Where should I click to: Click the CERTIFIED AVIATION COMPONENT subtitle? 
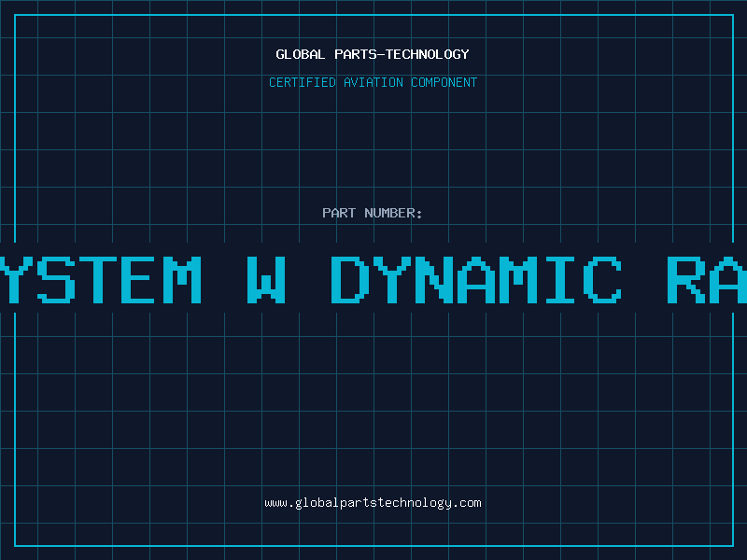click(373, 82)
